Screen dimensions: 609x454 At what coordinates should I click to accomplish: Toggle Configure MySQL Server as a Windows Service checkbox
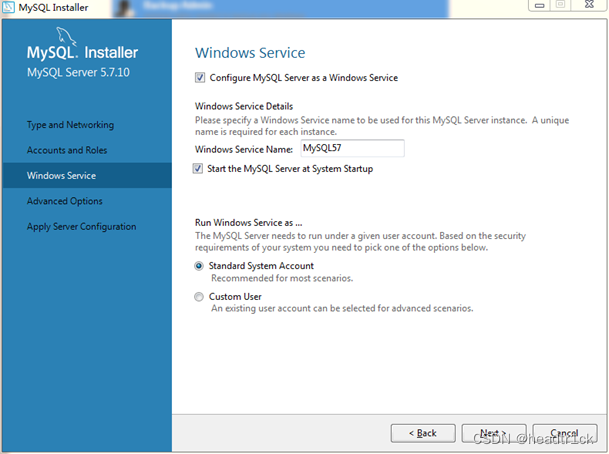pos(200,78)
